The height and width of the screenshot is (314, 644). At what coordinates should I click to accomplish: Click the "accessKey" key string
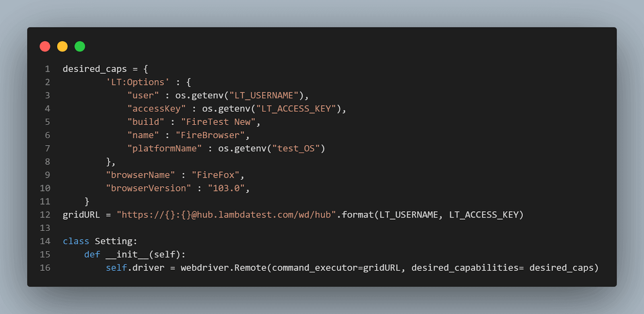click(157, 109)
